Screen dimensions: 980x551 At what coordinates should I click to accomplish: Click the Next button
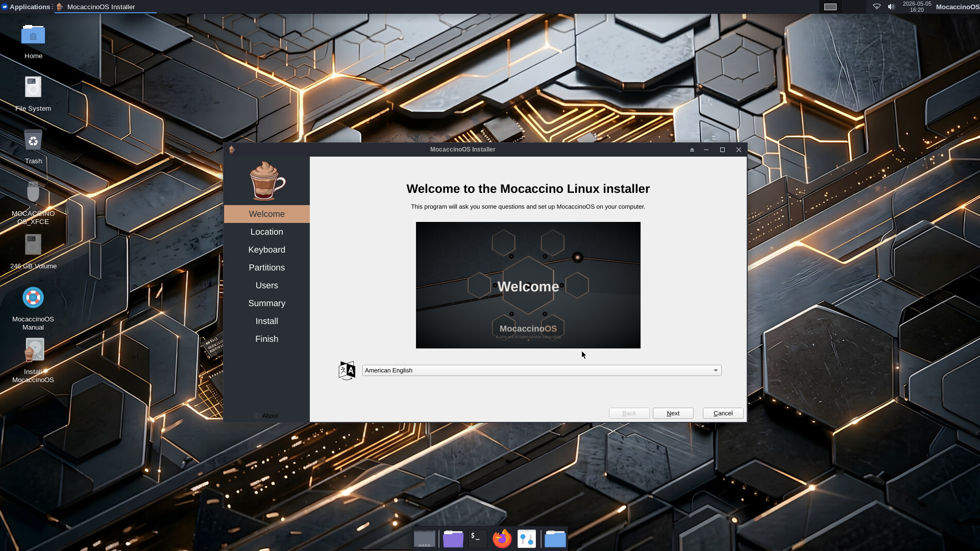[673, 413]
